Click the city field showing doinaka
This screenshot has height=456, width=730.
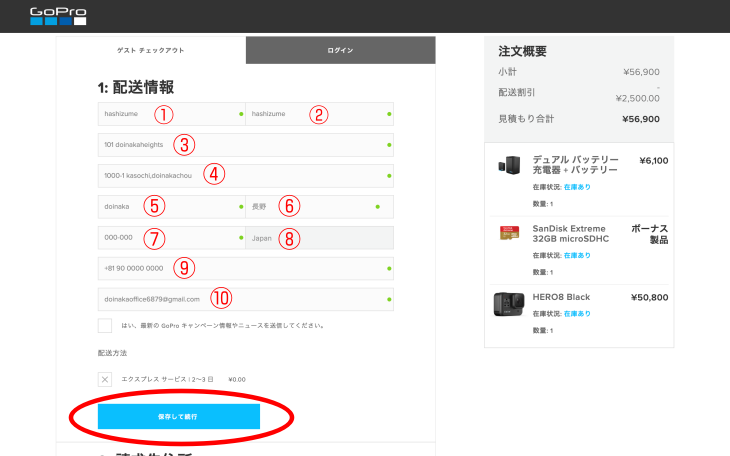pyautogui.click(x=171, y=207)
